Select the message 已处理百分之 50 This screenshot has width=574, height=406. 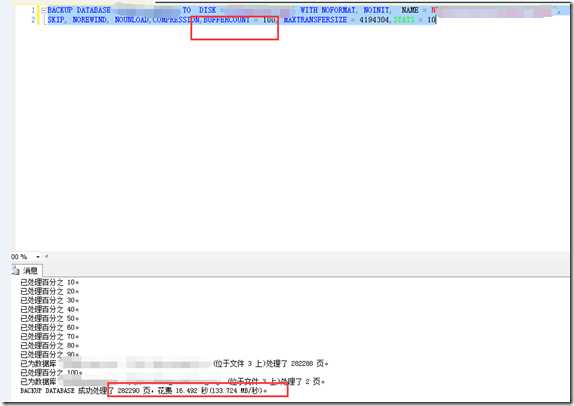[x=49, y=319]
